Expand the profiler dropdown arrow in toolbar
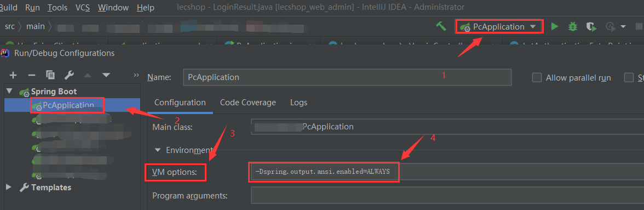This screenshot has height=210, width=644. pos(623,27)
